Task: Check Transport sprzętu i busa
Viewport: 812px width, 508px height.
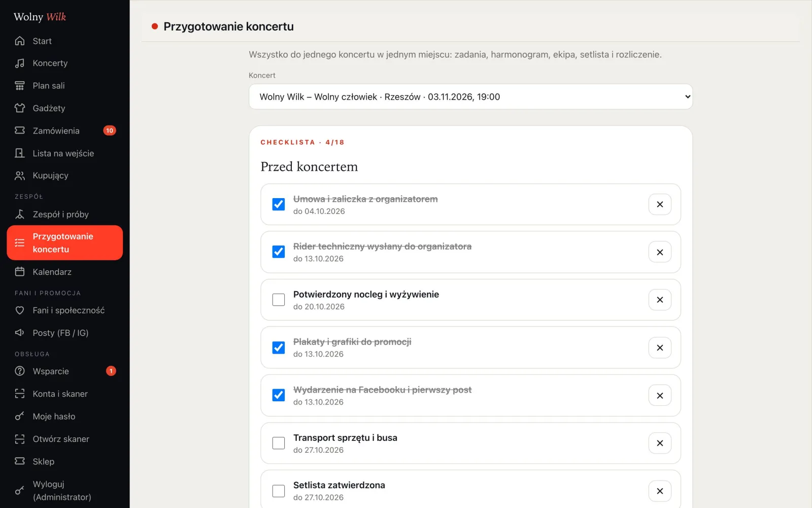Action: 279,443
